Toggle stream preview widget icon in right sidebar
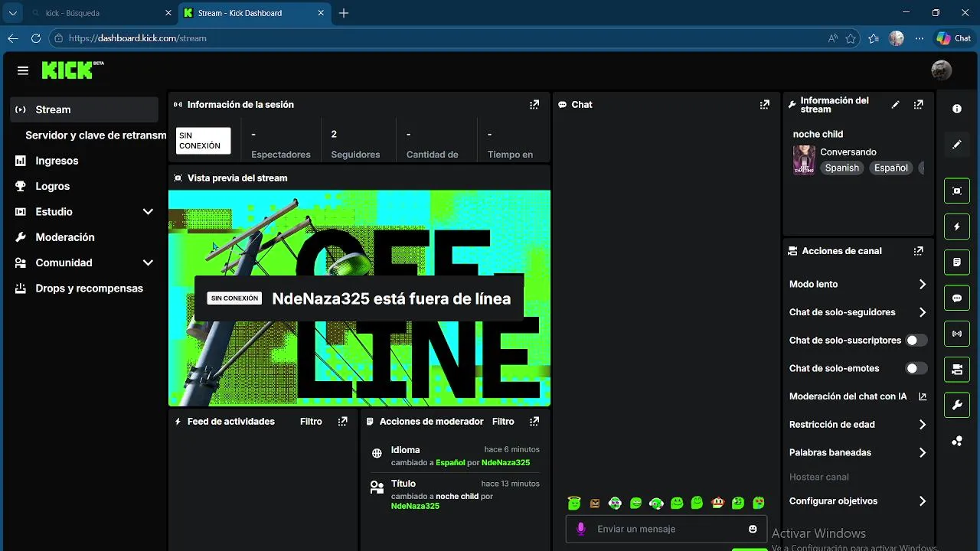 click(957, 191)
